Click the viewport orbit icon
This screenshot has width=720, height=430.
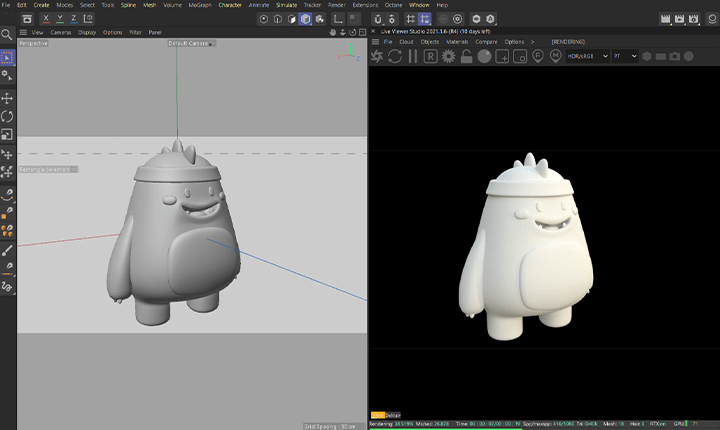[x=353, y=32]
